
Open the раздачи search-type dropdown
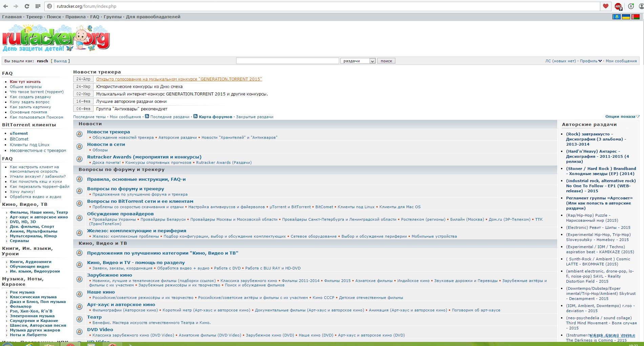click(x=358, y=61)
